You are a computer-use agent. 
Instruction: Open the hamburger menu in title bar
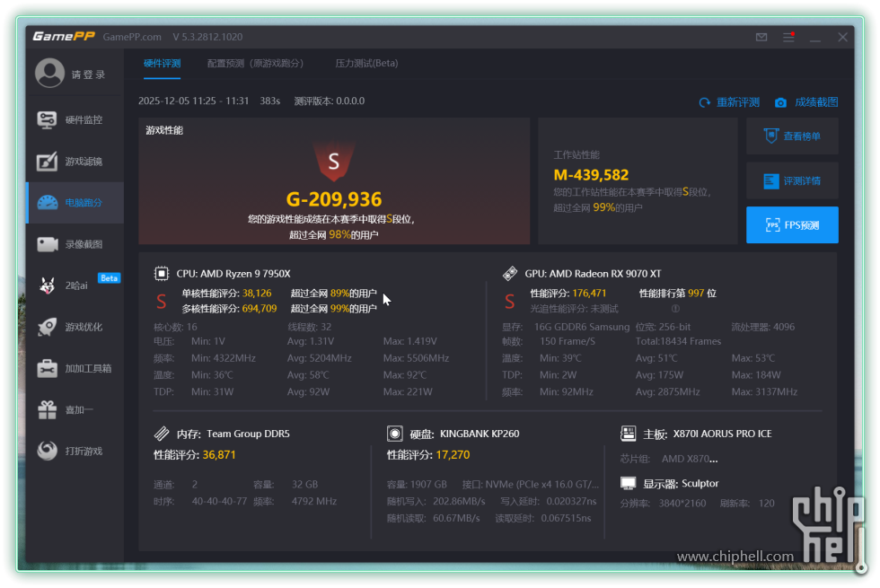[788, 38]
